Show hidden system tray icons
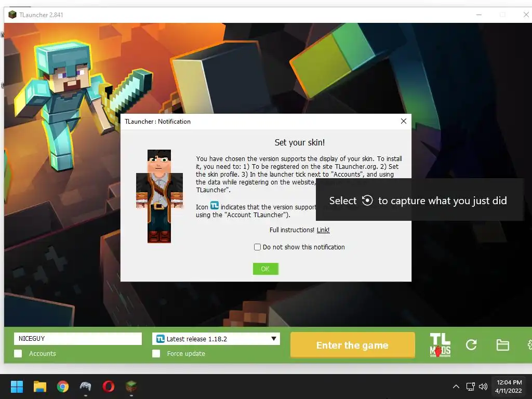This screenshot has height=399, width=532. click(x=456, y=387)
